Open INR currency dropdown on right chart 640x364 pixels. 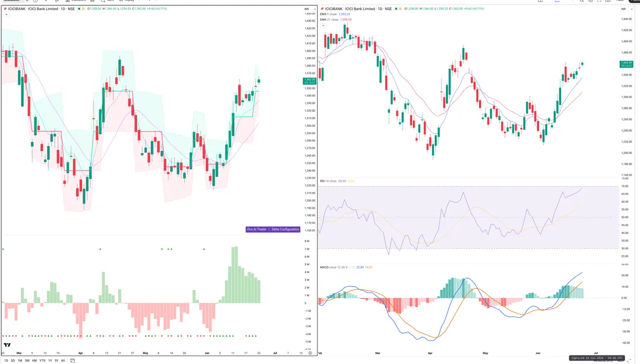coord(626,10)
